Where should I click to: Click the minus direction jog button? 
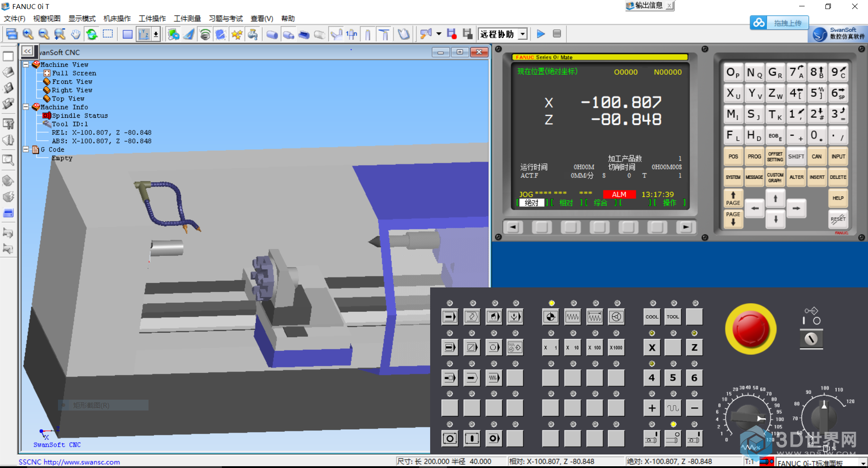pyautogui.click(x=694, y=408)
